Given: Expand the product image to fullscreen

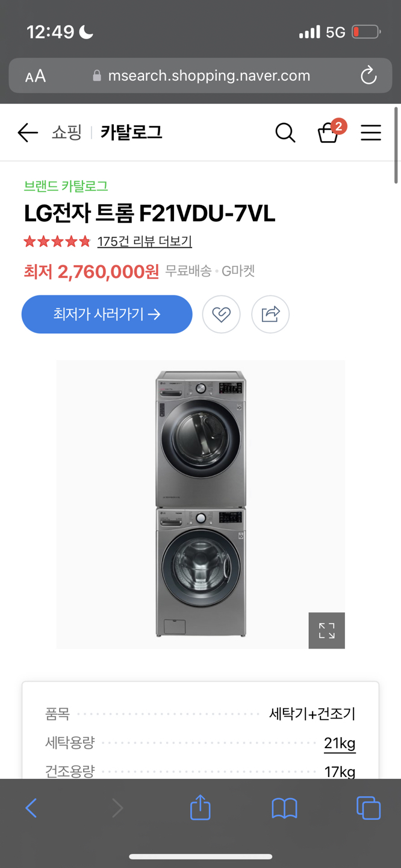Looking at the screenshot, I should coord(326,631).
